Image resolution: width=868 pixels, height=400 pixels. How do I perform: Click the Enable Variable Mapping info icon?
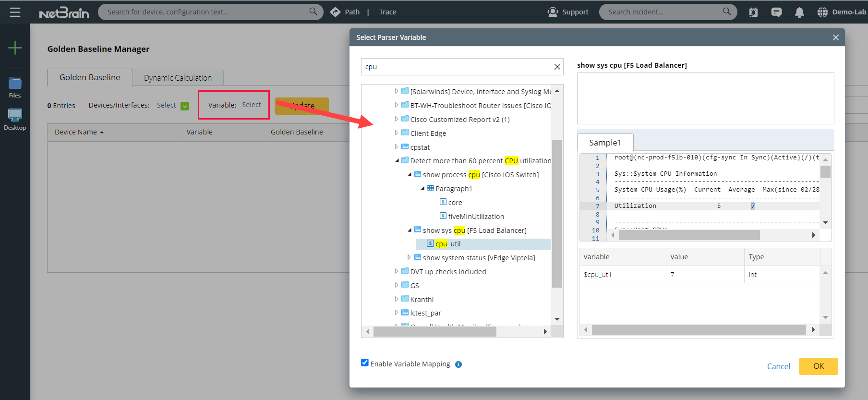tap(458, 364)
